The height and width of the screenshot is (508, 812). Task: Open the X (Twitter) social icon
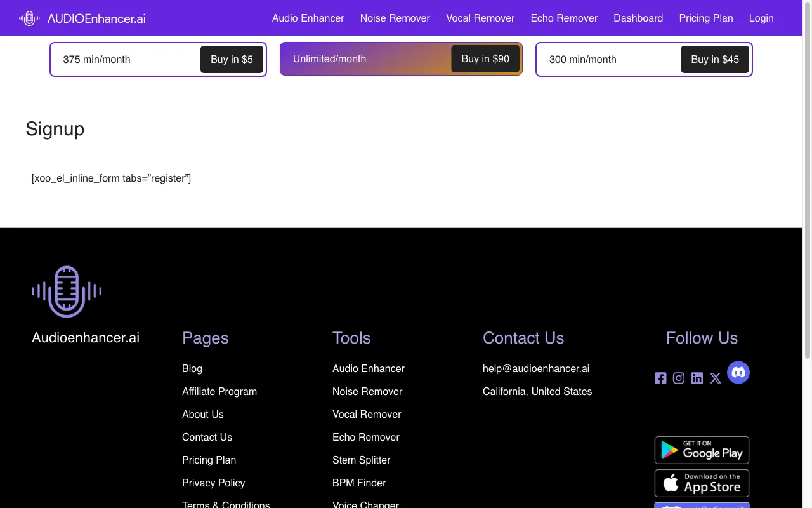click(x=716, y=378)
